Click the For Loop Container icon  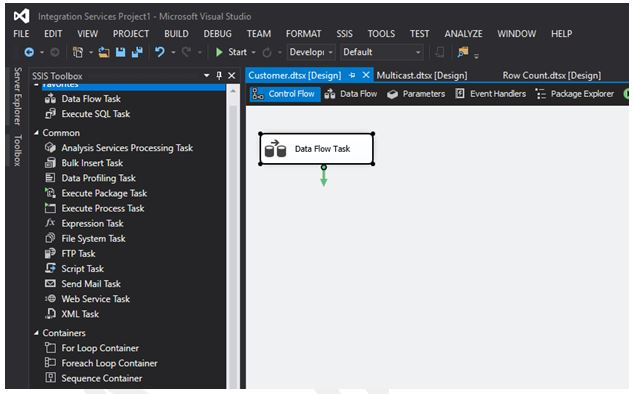pyautogui.click(x=50, y=348)
